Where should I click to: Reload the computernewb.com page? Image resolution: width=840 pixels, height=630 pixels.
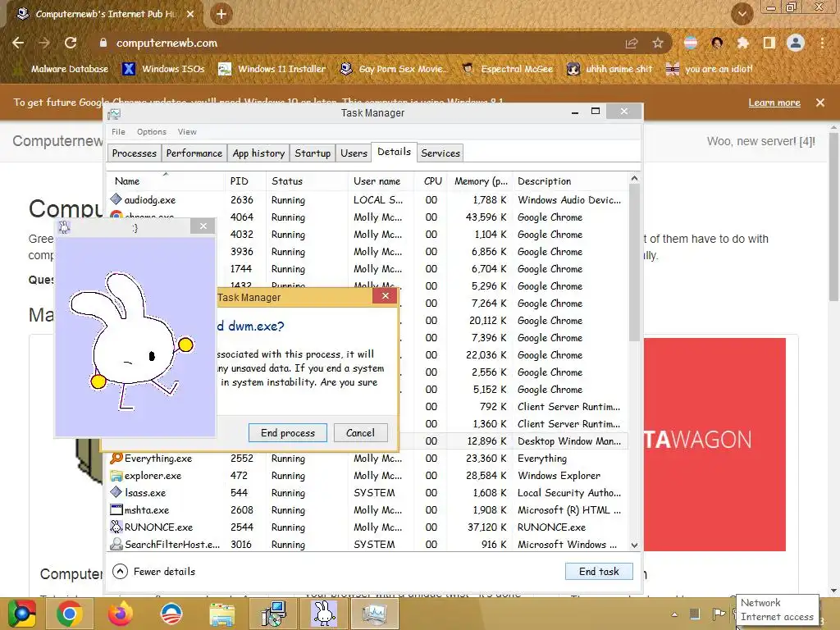tap(71, 43)
